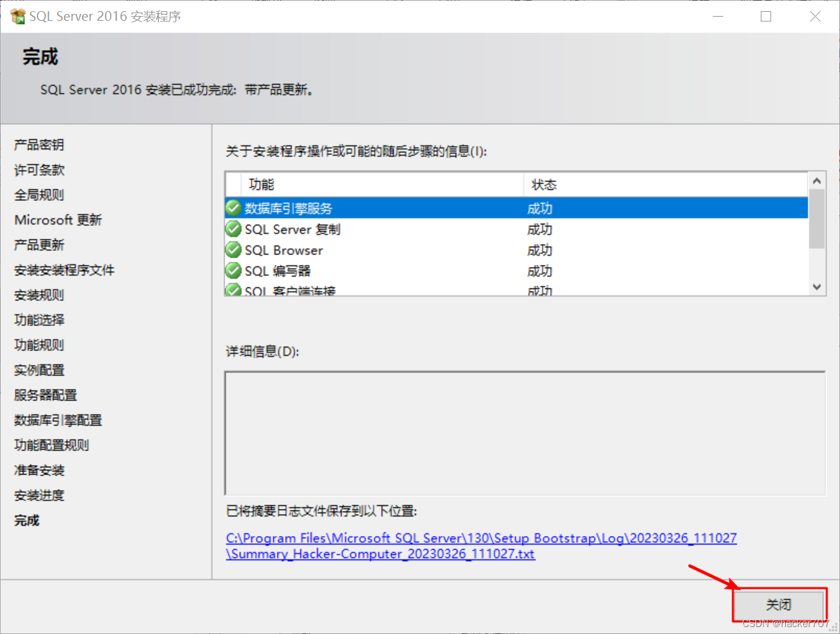Click the 功能规则 step

(x=39, y=345)
